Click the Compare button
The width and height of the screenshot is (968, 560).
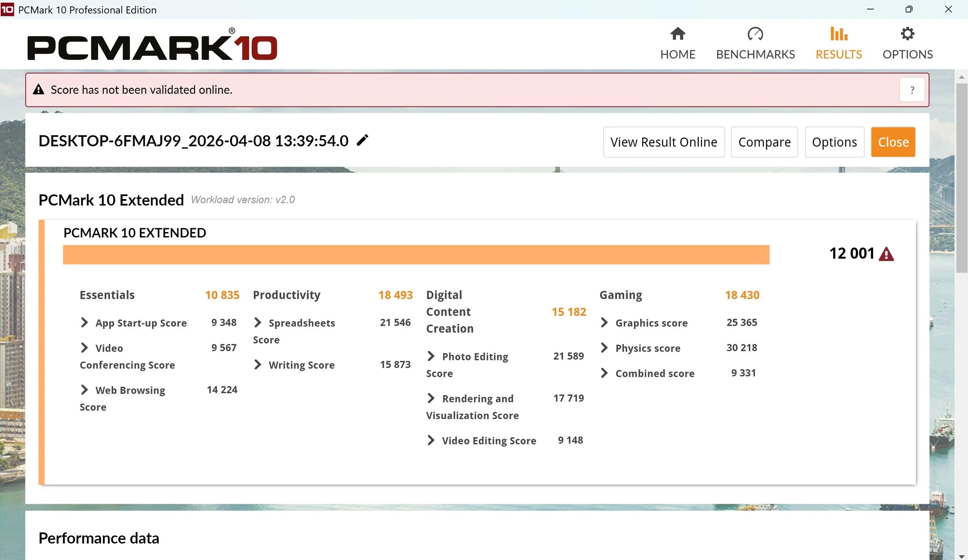pos(764,142)
